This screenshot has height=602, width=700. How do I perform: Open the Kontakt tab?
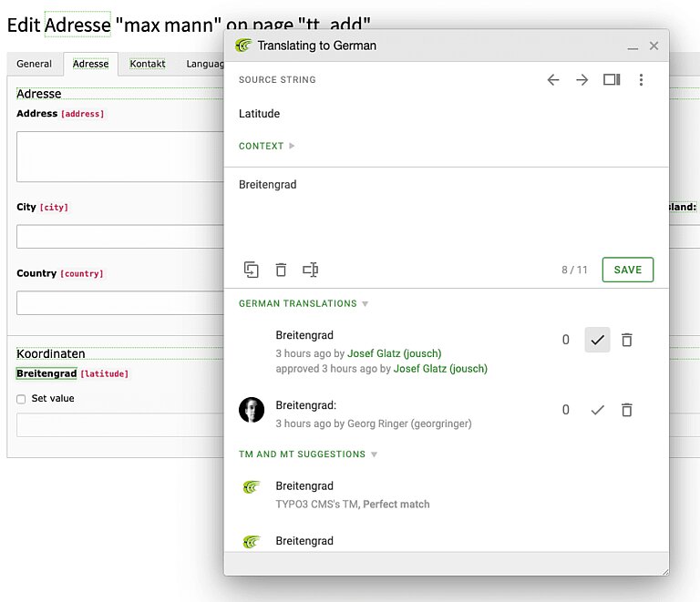147,64
